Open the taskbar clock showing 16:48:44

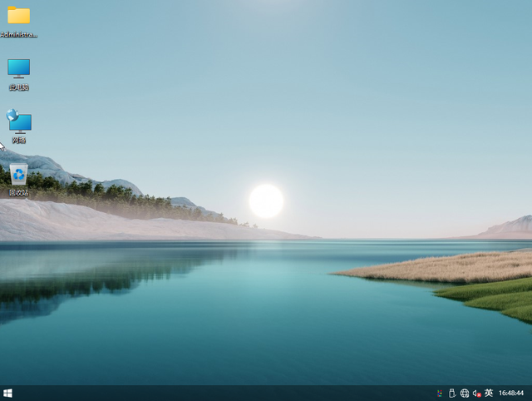point(511,393)
